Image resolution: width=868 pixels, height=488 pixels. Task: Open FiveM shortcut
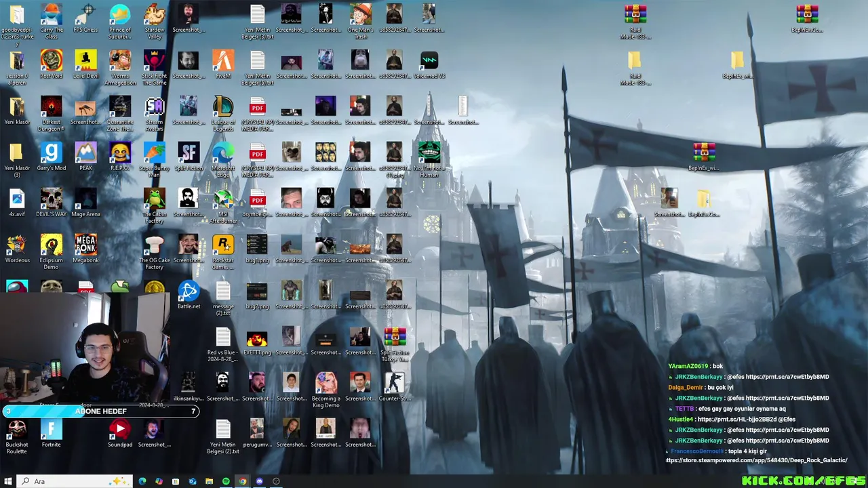pyautogui.click(x=223, y=64)
